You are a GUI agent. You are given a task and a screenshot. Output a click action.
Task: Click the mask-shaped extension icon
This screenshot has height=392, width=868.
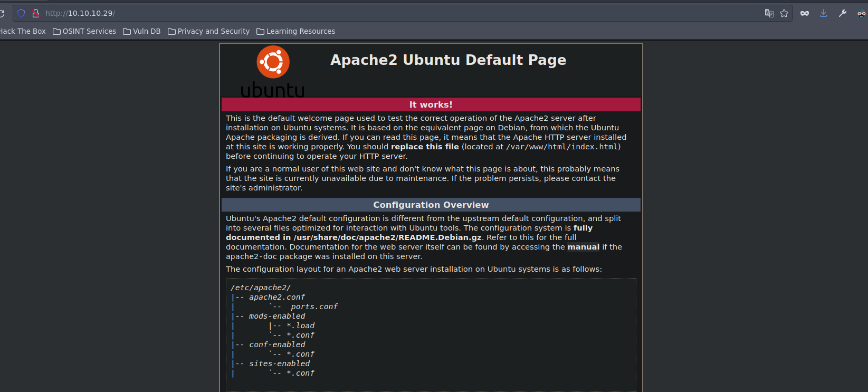(x=805, y=13)
